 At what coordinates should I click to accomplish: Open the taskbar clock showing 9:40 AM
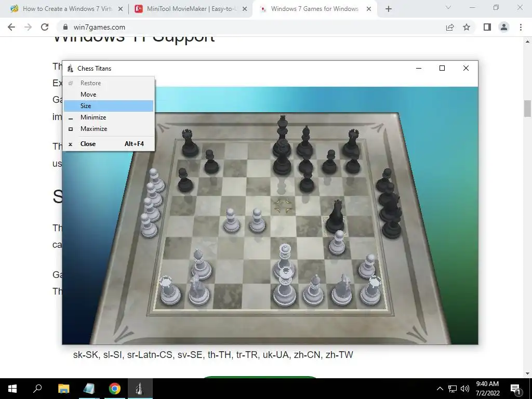pos(487,389)
